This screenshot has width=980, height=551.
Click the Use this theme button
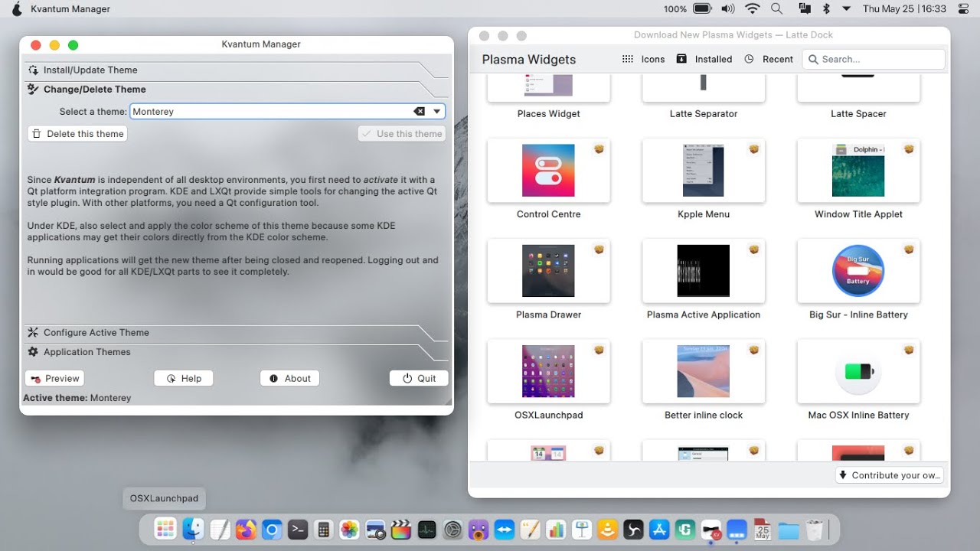(x=402, y=134)
